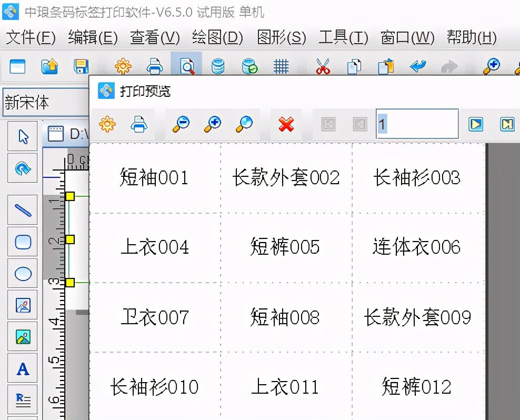Screen dimensions: 520x420
Task: Save the current label file
Action: coord(81,66)
